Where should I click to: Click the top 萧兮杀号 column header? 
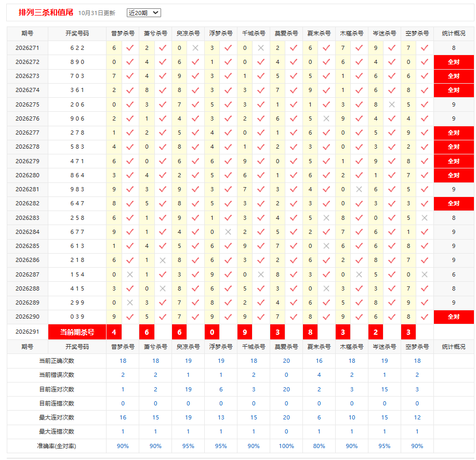pos(155,33)
